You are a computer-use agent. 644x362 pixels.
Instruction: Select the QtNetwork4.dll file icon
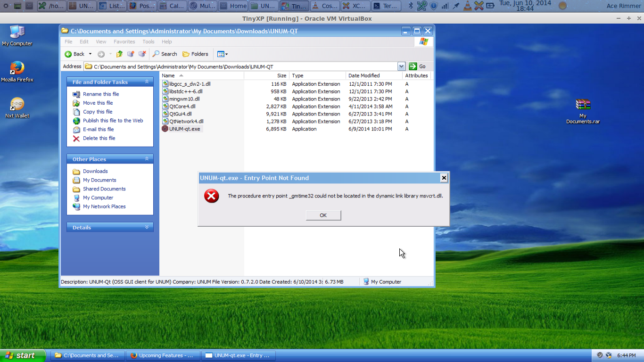[165, 121]
